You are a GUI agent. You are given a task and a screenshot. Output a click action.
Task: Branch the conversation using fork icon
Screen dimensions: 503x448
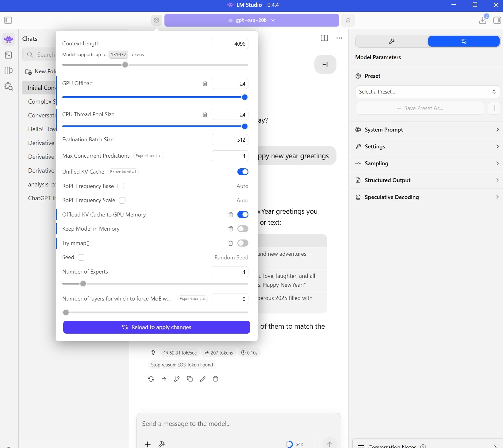tap(177, 379)
